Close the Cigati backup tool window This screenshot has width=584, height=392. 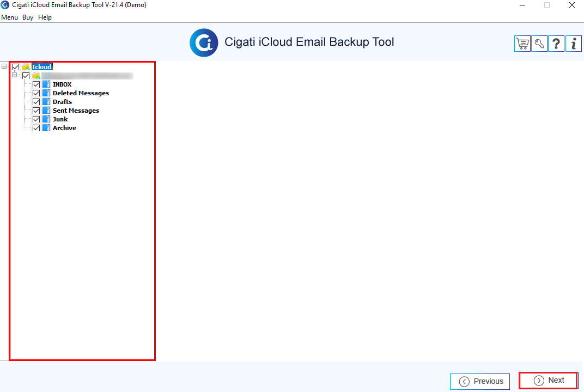(x=572, y=5)
